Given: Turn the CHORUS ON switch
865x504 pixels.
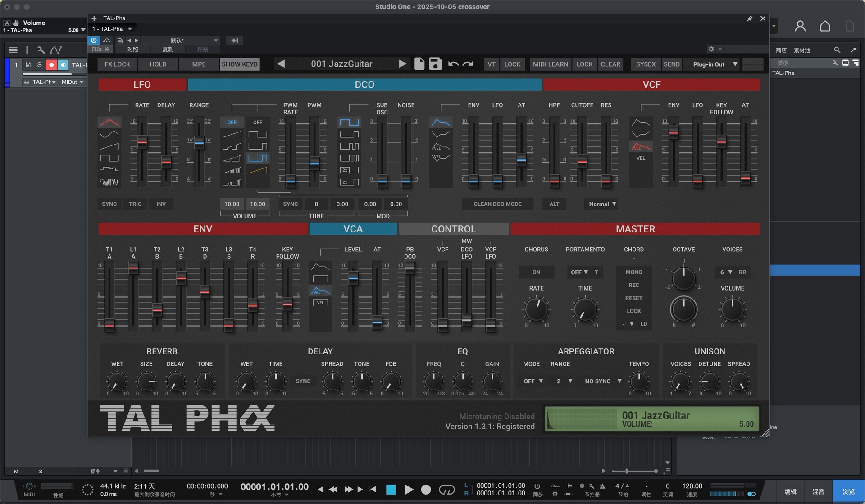Looking at the screenshot, I should (536, 272).
